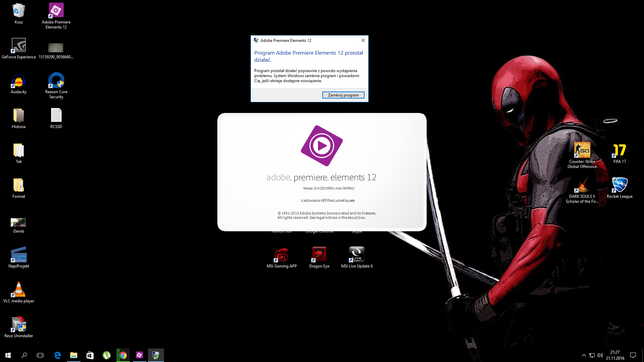The width and height of the screenshot is (644, 362).
Task: Click Premiere Elements taskbar button
Action: [x=140, y=355]
